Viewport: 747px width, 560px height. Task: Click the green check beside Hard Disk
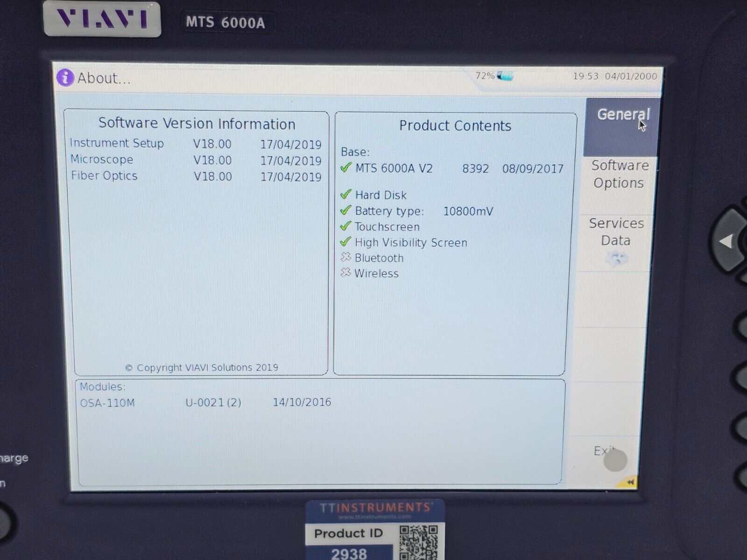(x=346, y=194)
